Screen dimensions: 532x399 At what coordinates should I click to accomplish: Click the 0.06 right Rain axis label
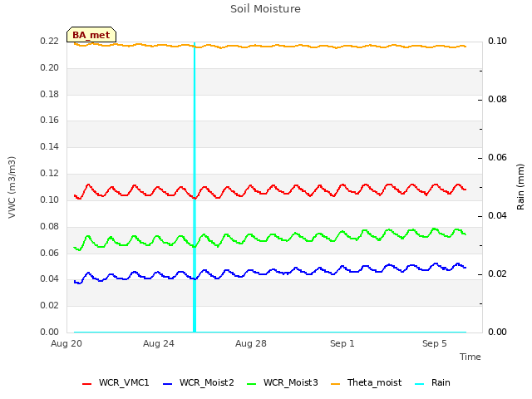[497, 157]
